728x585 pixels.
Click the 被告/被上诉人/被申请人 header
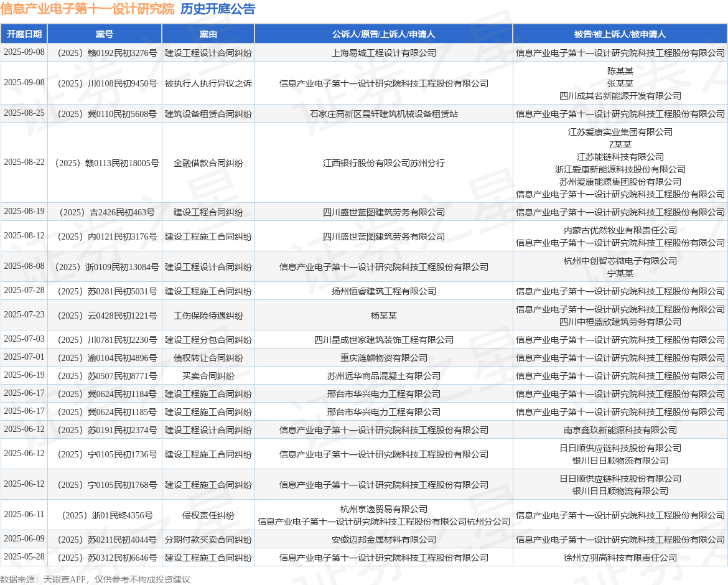pyautogui.click(x=620, y=34)
